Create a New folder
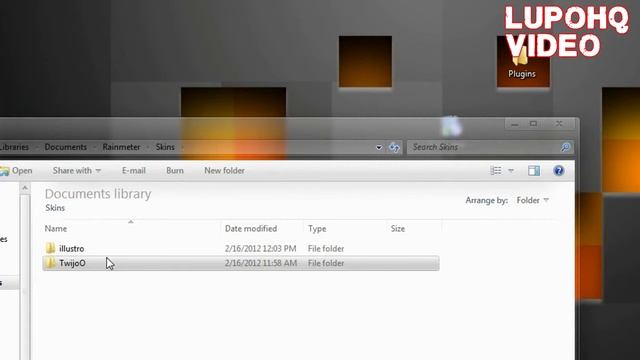 [x=224, y=171]
